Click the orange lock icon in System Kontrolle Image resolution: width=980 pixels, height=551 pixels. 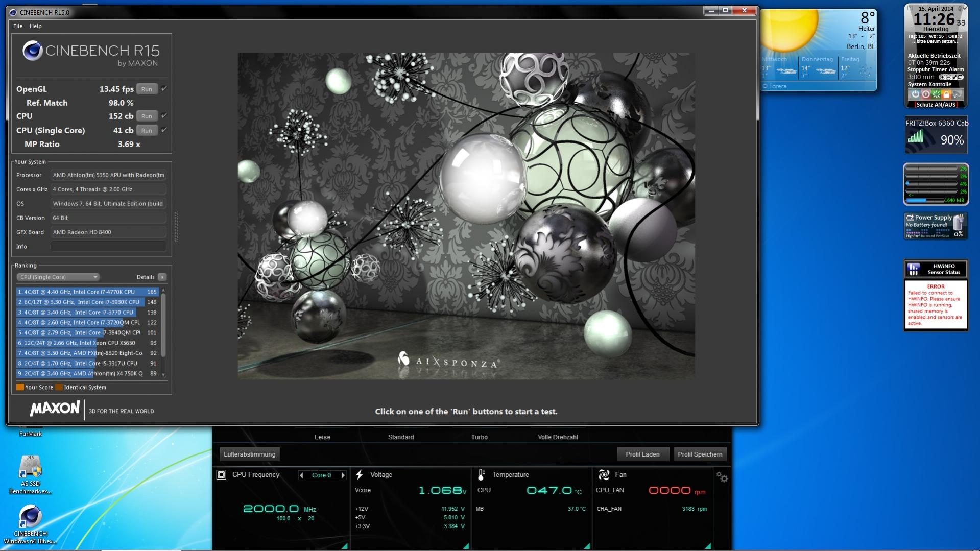click(x=946, y=94)
